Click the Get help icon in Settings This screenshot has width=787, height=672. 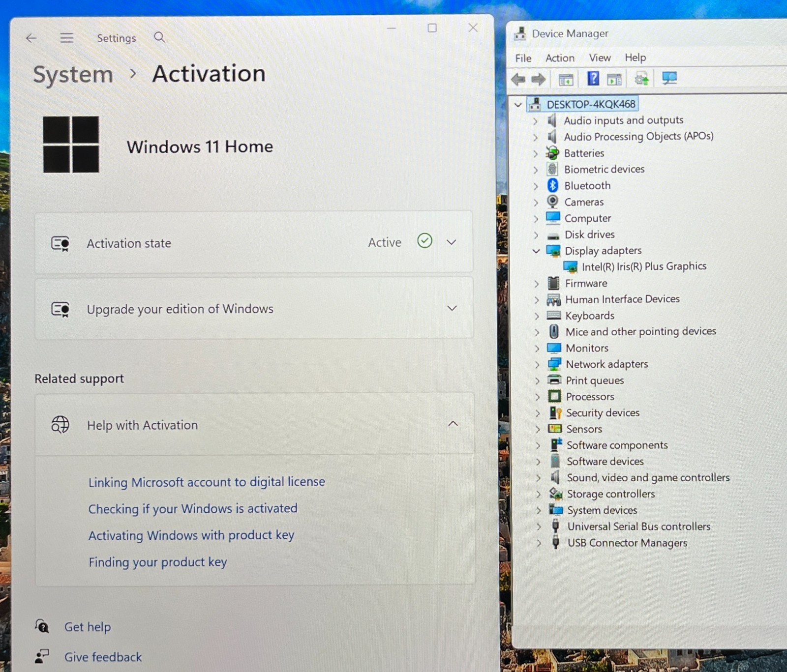(x=42, y=626)
